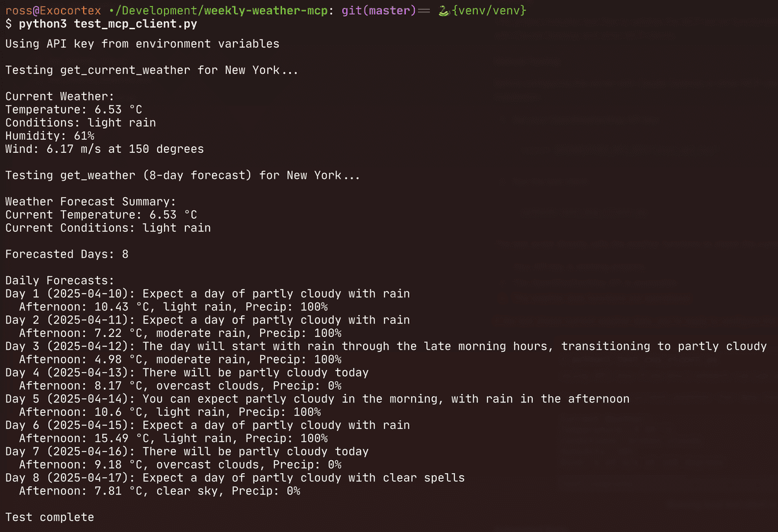This screenshot has height=532, width=778.
Task: Click the {venv/venv} environment label
Action: tap(489, 11)
